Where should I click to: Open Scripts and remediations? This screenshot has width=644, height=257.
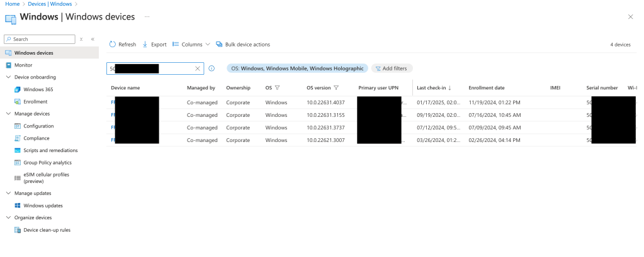[x=50, y=150]
